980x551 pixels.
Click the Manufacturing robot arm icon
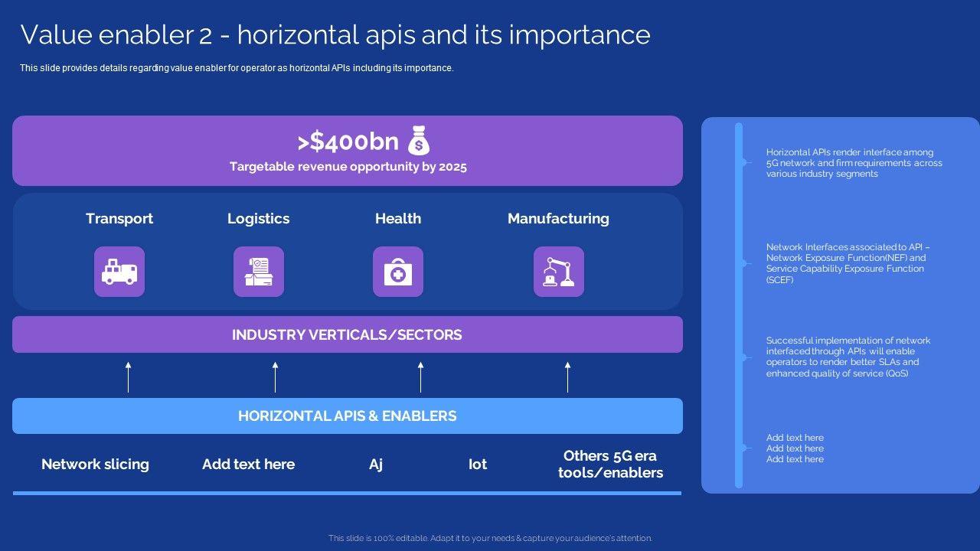[558, 272]
